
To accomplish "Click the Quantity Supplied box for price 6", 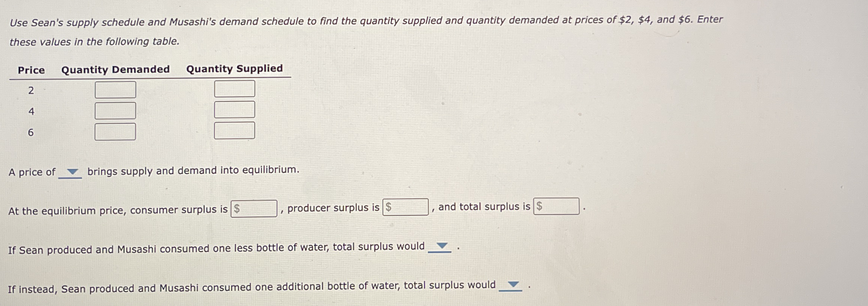I will 234,131.
